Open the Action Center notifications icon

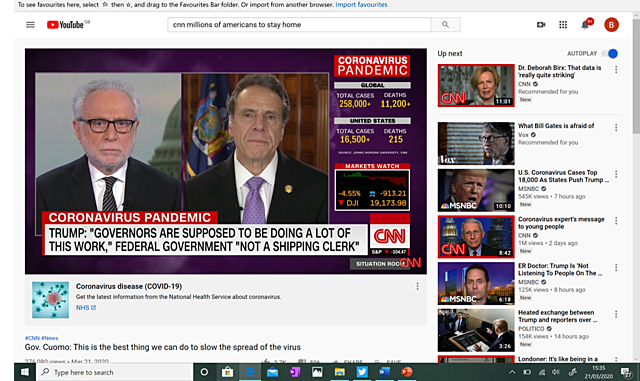[626, 372]
